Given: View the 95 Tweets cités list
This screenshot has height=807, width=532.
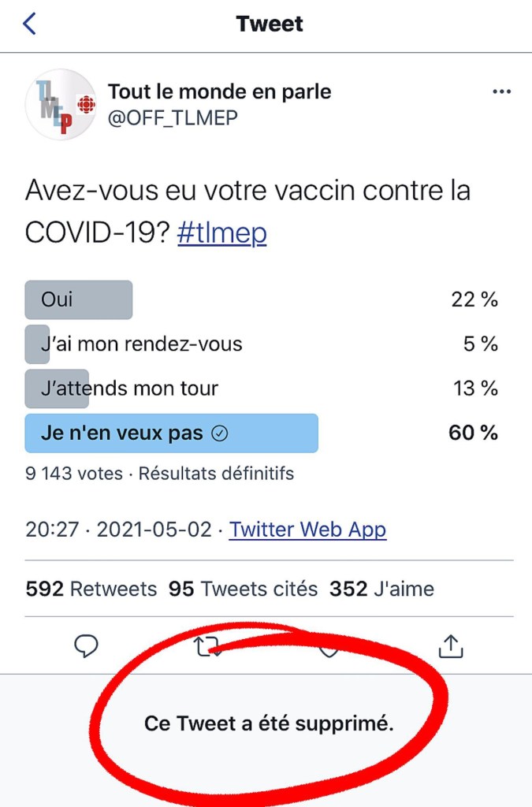Looking at the screenshot, I should pos(243,589).
